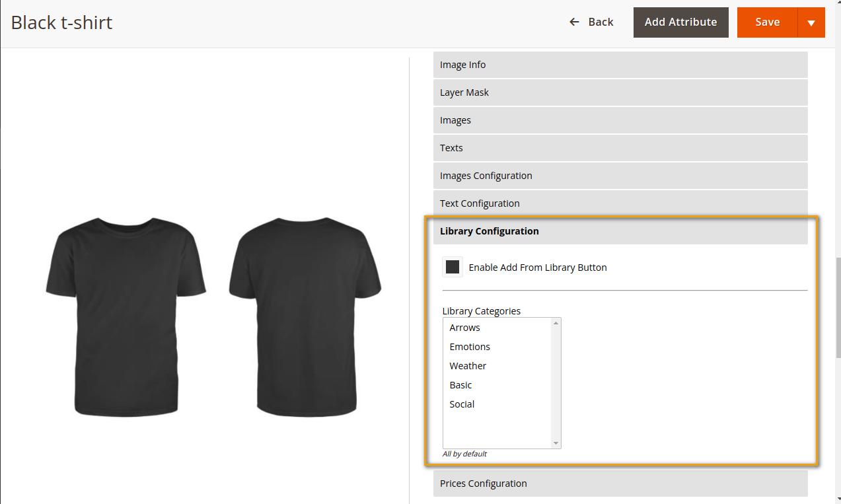Expand the Texts section
Image resolution: width=841 pixels, height=504 pixels.
coord(620,148)
